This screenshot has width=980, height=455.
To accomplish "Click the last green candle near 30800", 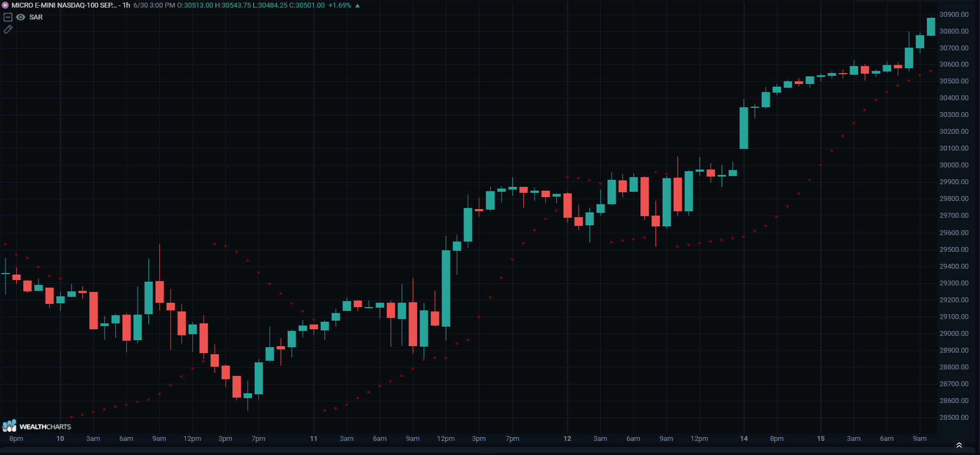I will coord(931,27).
